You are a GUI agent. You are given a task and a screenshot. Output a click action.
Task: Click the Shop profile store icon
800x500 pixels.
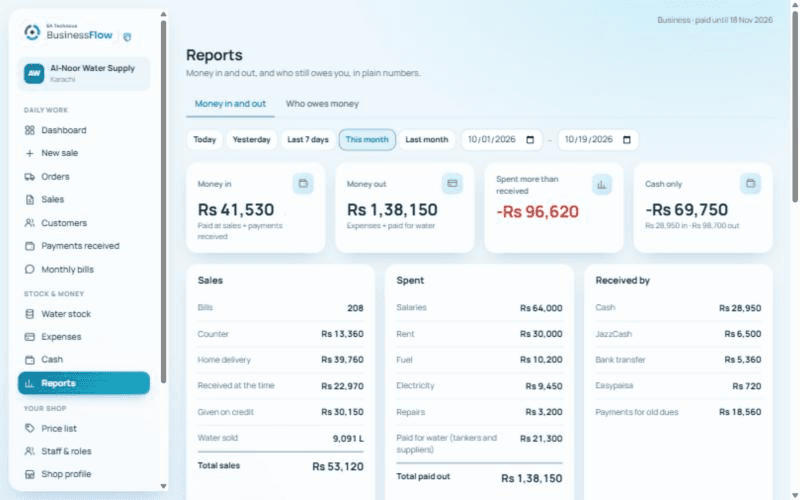click(30, 474)
